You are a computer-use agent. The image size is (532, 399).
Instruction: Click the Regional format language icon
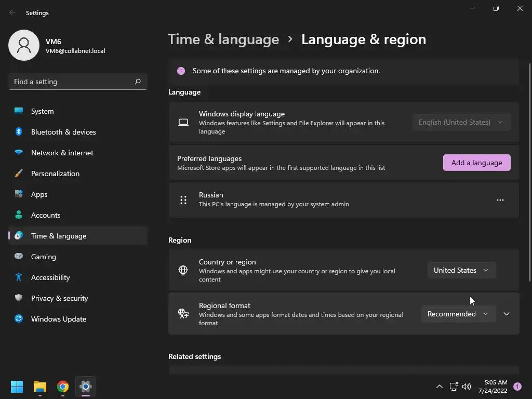point(183,313)
